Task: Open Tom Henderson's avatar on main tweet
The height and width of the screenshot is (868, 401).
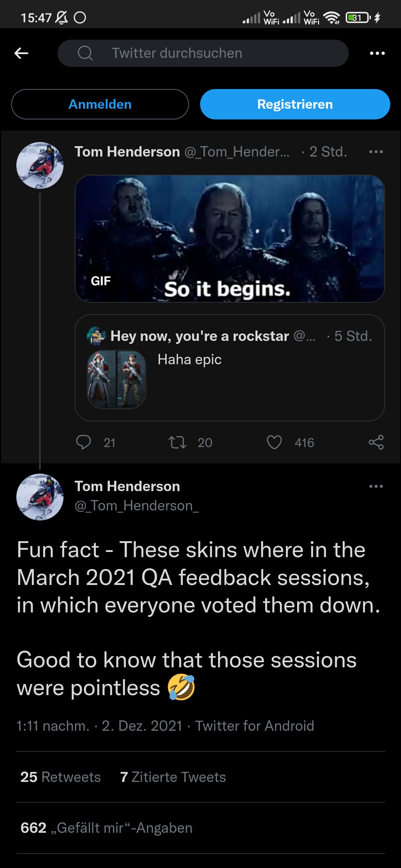Action: pyautogui.click(x=40, y=497)
